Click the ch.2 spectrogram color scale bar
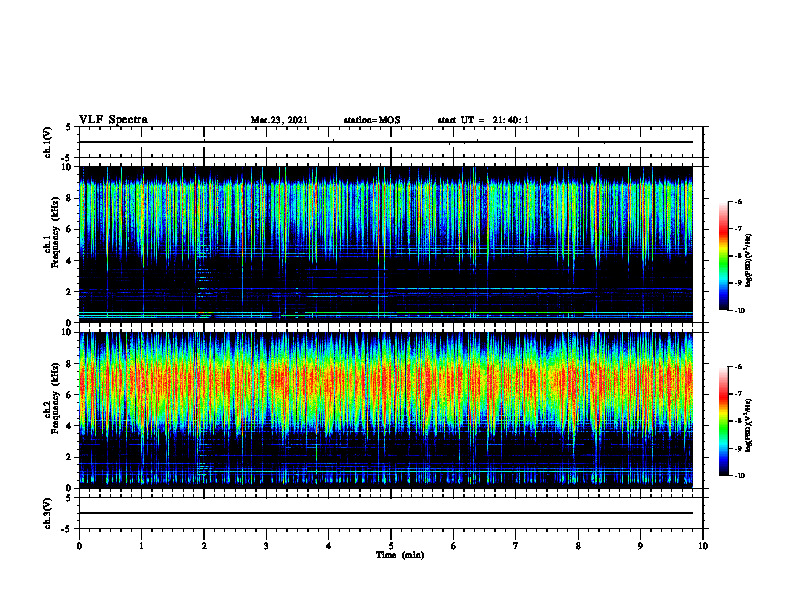This screenshot has height=612, width=792. pos(723,421)
